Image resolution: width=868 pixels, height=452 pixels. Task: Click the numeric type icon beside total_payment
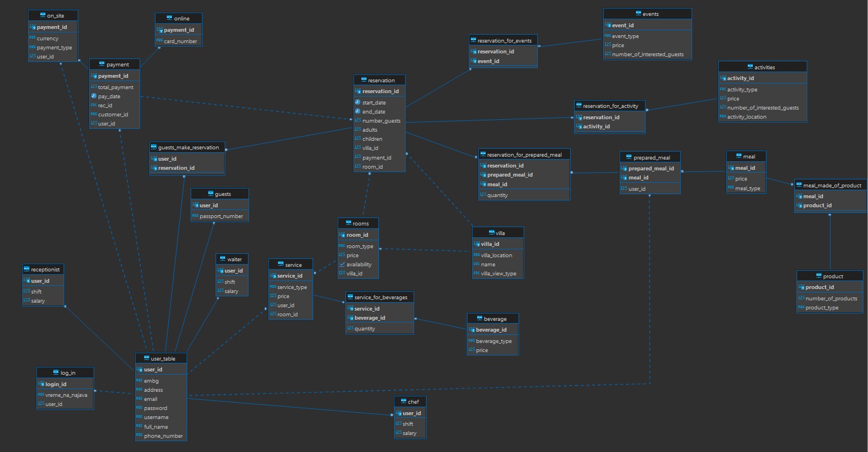tap(94, 87)
